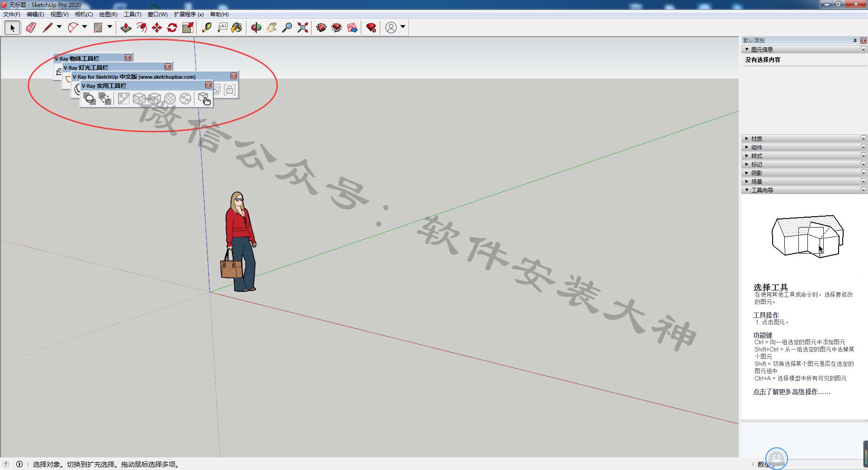Screen dimensions: 868x470
Task: Click the status bar info circle icon
Action: click(19, 464)
